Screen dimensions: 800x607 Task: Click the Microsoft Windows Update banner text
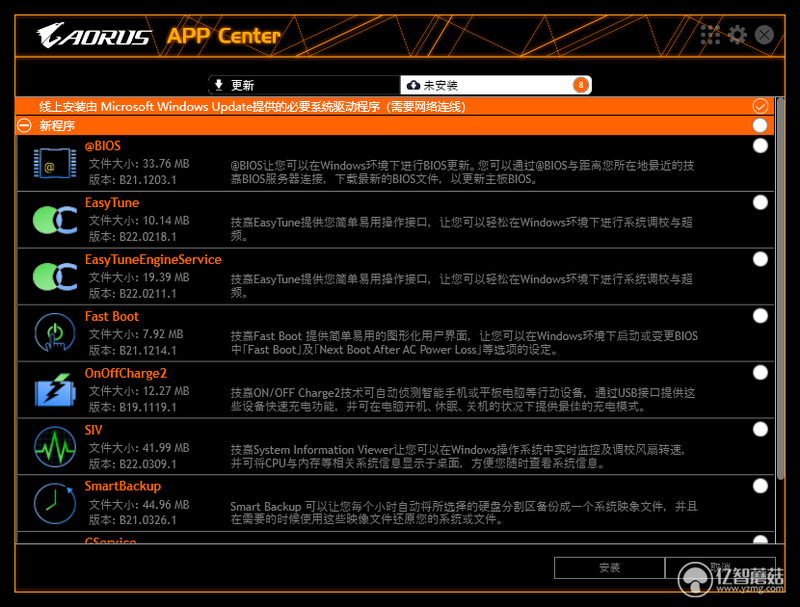(252, 107)
